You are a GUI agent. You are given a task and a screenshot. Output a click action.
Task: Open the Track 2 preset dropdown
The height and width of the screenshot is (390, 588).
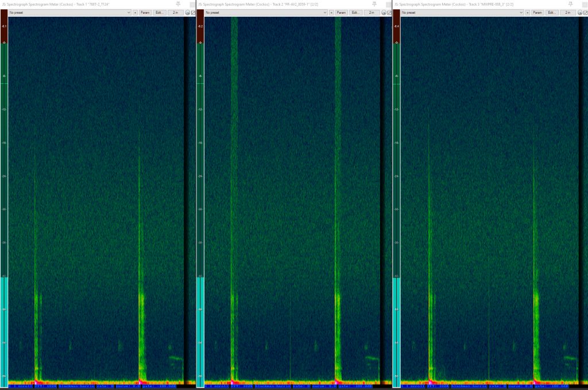point(265,12)
